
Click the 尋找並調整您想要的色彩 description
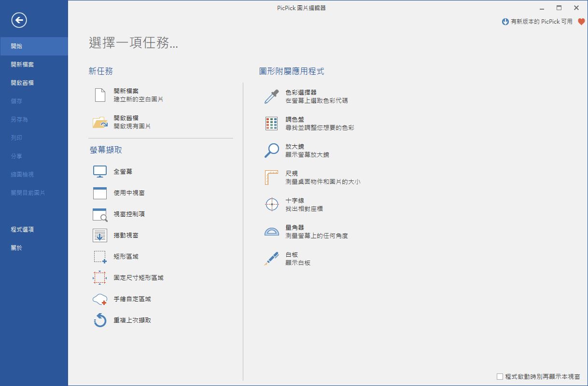coord(320,128)
